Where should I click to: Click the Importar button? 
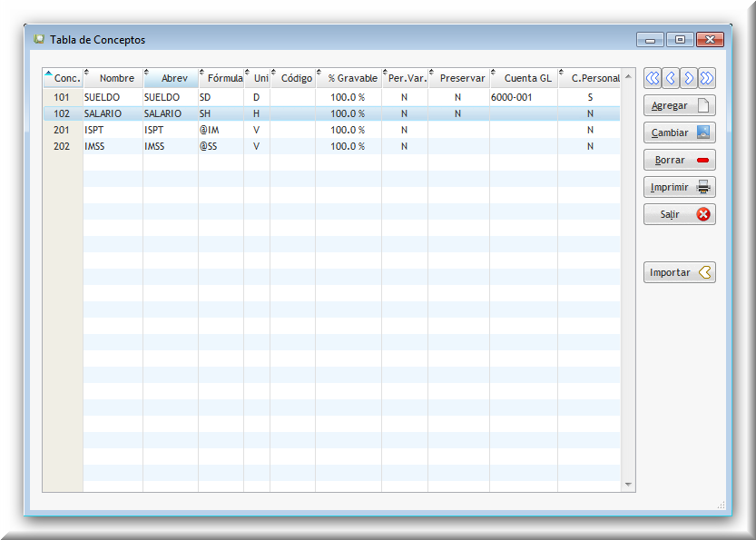[x=680, y=272]
